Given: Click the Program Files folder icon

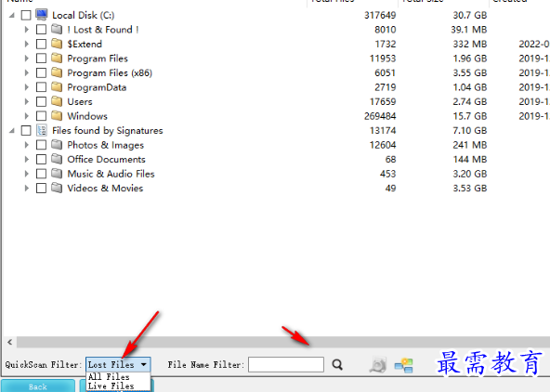Looking at the screenshot, I should tap(57, 58).
